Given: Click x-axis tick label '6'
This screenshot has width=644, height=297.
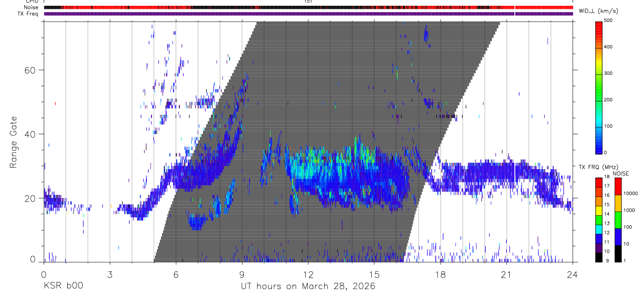Looking at the screenshot, I should (176, 274).
